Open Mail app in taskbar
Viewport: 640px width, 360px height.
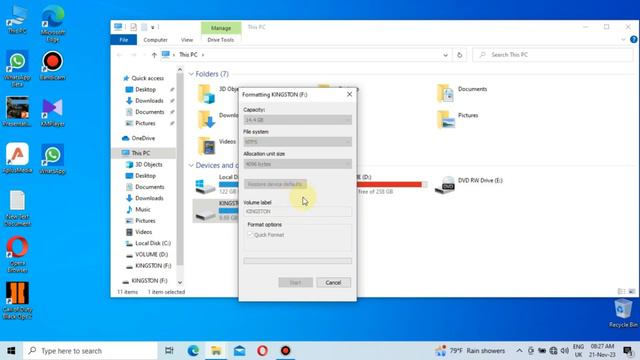pyautogui.click(x=239, y=351)
